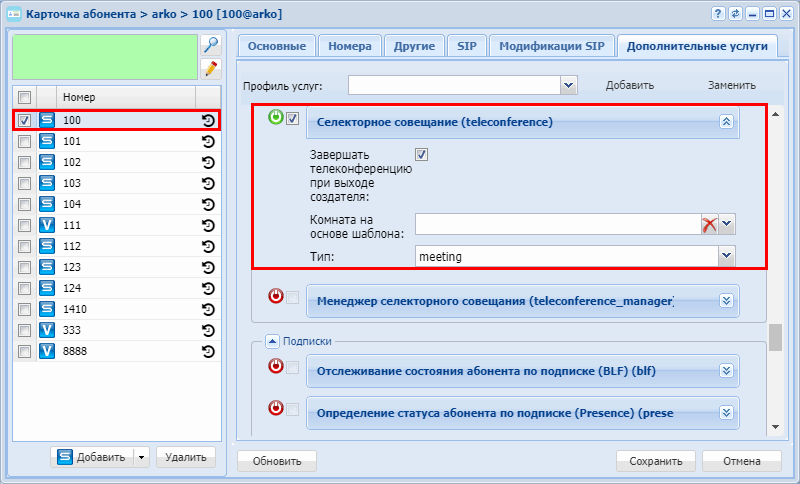Toggle 'Завершать телеконференцию при выходе создателя' checkbox
This screenshot has height=484, width=800.
click(421, 154)
